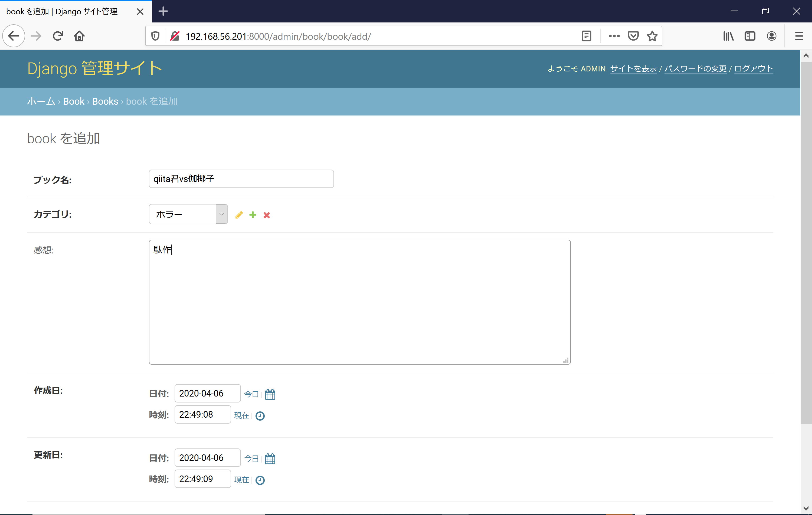
Task: Open the calendar picker for 更新日 date
Action: pos(270,458)
